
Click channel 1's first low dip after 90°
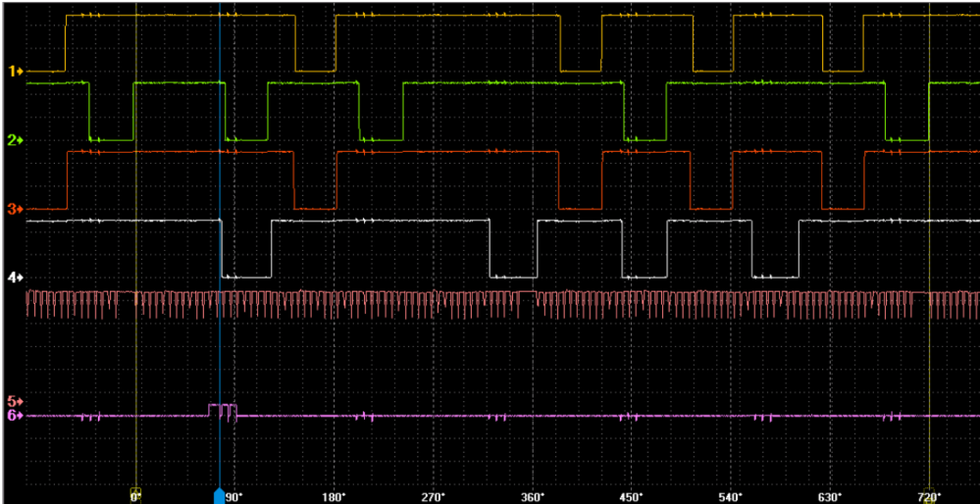click(x=315, y=71)
